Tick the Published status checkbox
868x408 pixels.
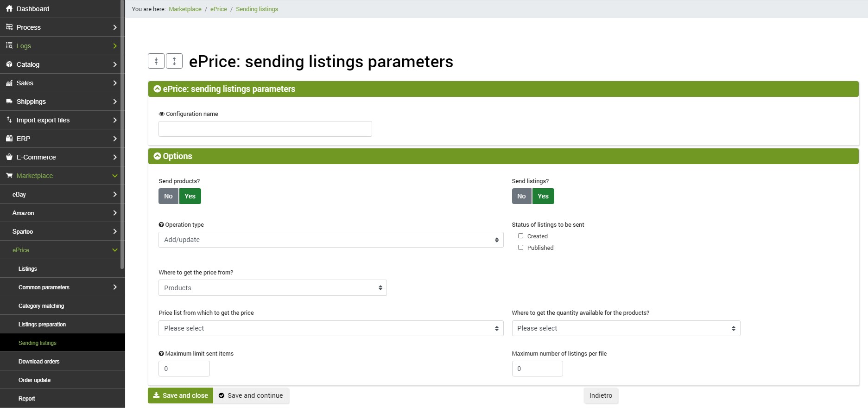tap(520, 248)
